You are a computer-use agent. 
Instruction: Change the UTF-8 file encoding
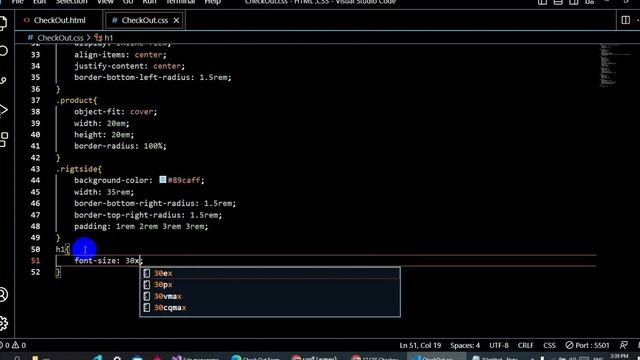[x=499, y=345]
